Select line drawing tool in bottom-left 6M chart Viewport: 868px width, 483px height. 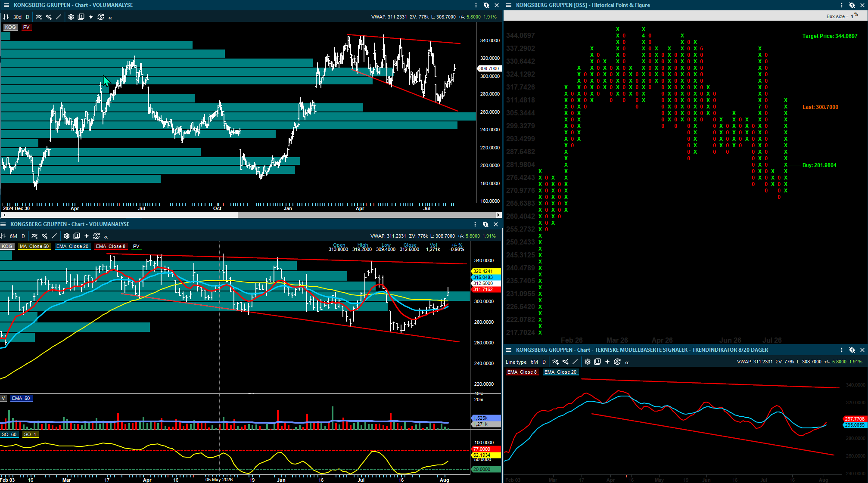pos(54,236)
